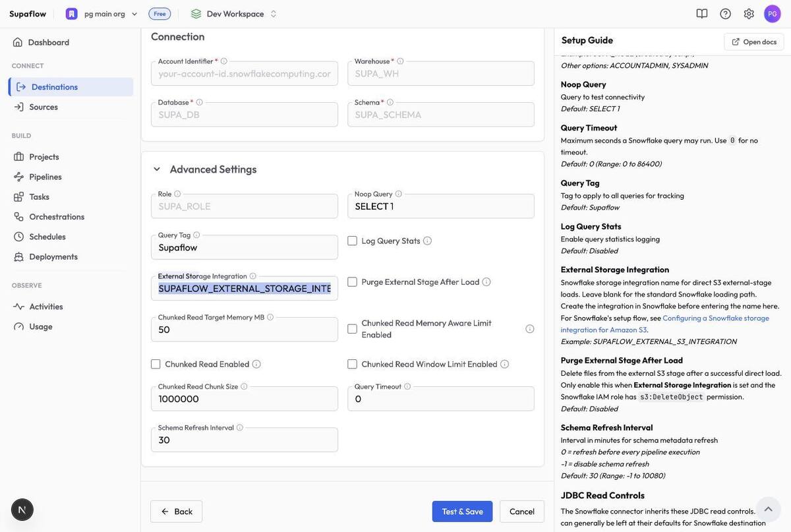This screenshot has width=791, height=532.
Task: Click the round N badge at bottom left
Action: (x=22, y=510)
